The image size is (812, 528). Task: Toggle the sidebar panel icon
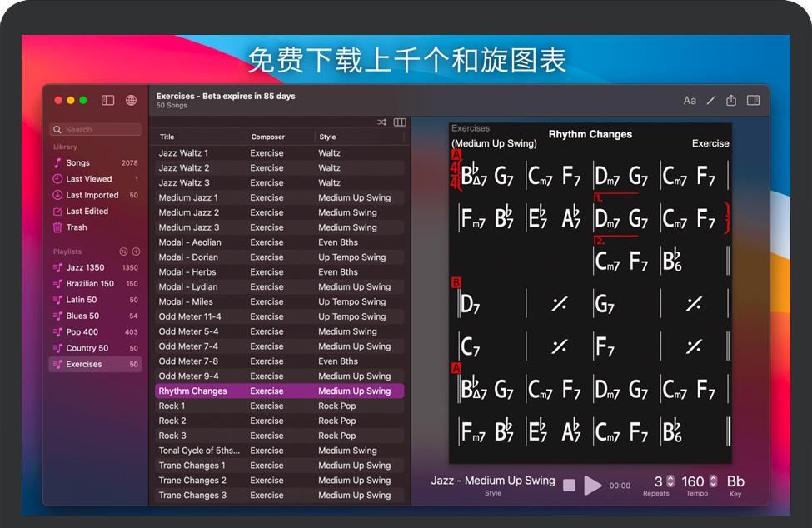point(107,101)
